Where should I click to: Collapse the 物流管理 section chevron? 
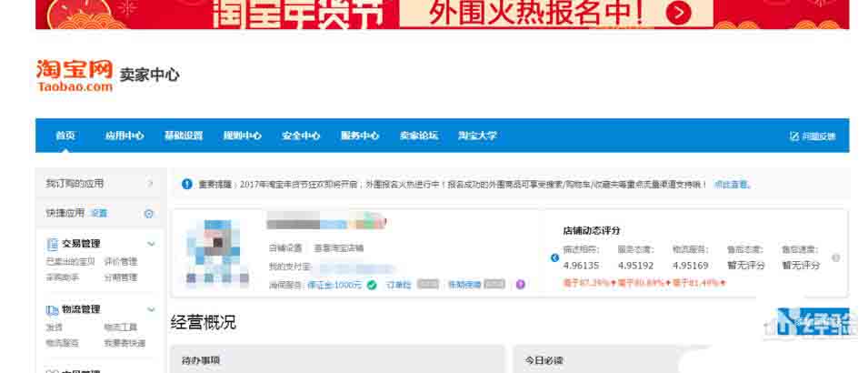151,310
